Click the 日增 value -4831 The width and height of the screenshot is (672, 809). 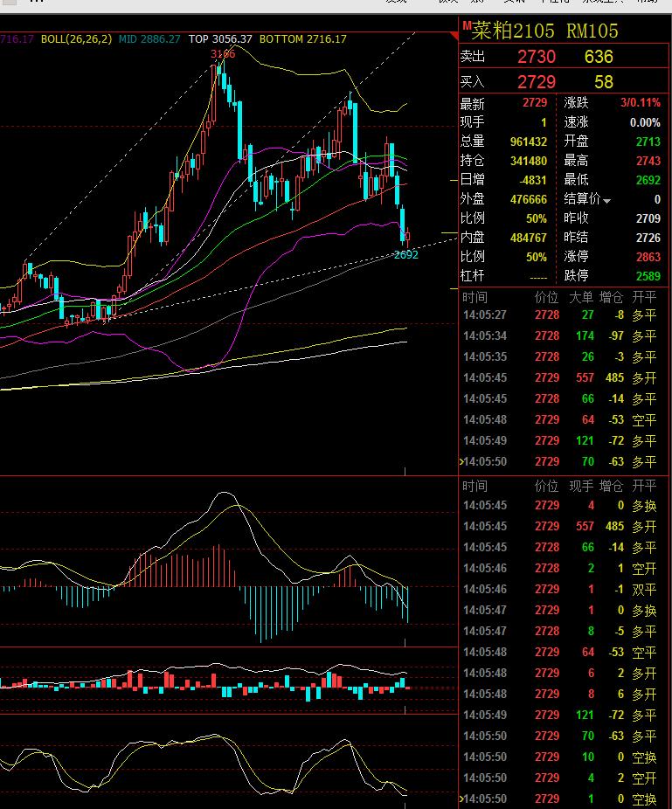[x=532, y=180]
